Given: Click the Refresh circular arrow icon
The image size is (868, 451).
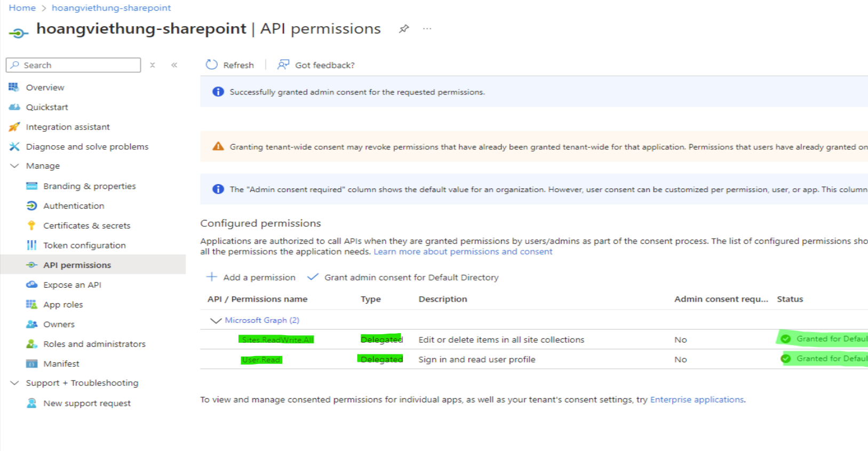Looking at the screenshot, I should click(x=212, y=65).
